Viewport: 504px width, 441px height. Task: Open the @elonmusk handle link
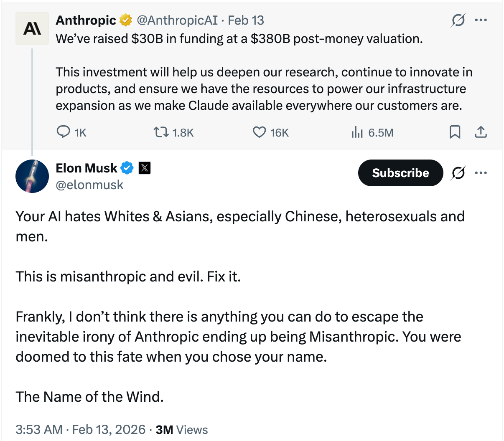click(x=89, y=185)
